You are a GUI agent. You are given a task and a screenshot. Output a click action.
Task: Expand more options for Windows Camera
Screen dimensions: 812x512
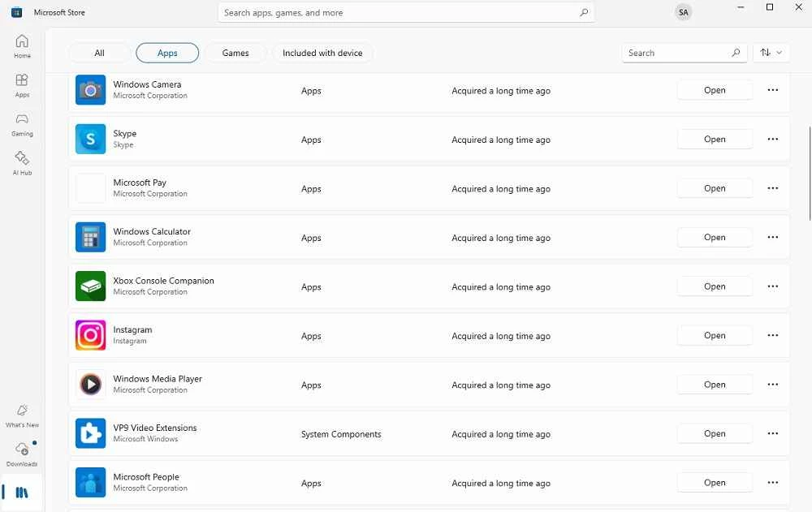(772, 90)
